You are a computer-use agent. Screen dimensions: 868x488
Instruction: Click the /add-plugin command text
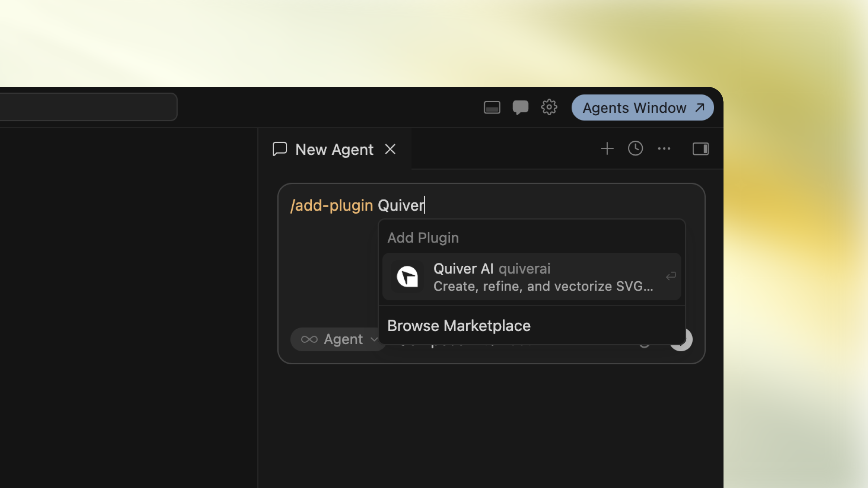pyautogui.click(x=332, y=205)
